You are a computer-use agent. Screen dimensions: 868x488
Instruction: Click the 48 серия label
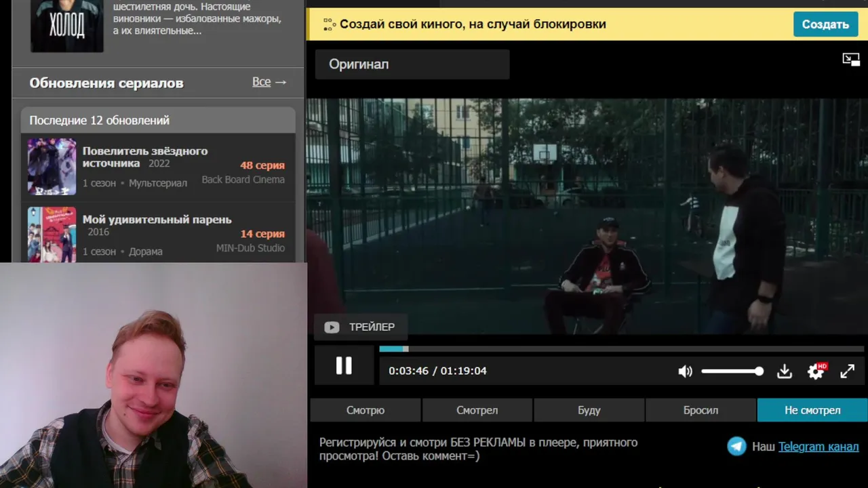pyautogui.click(x=262, y=165)
